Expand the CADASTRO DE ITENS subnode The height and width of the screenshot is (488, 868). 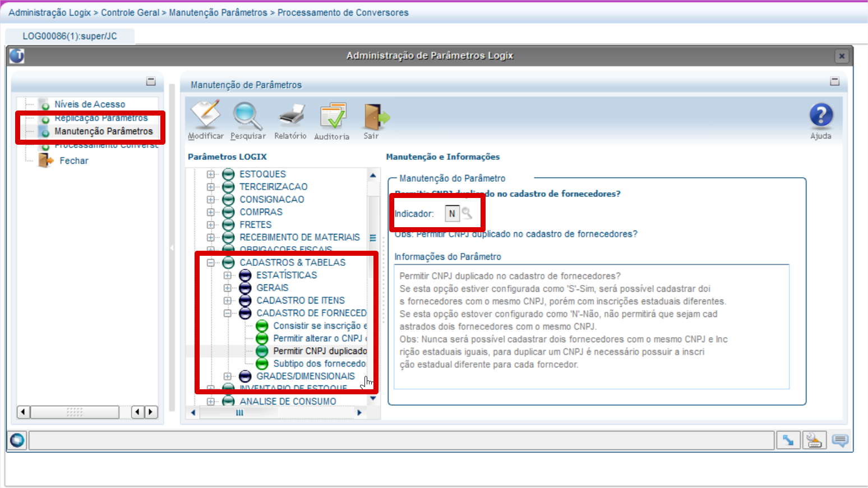pyautogui.click(x=228, y=300)
